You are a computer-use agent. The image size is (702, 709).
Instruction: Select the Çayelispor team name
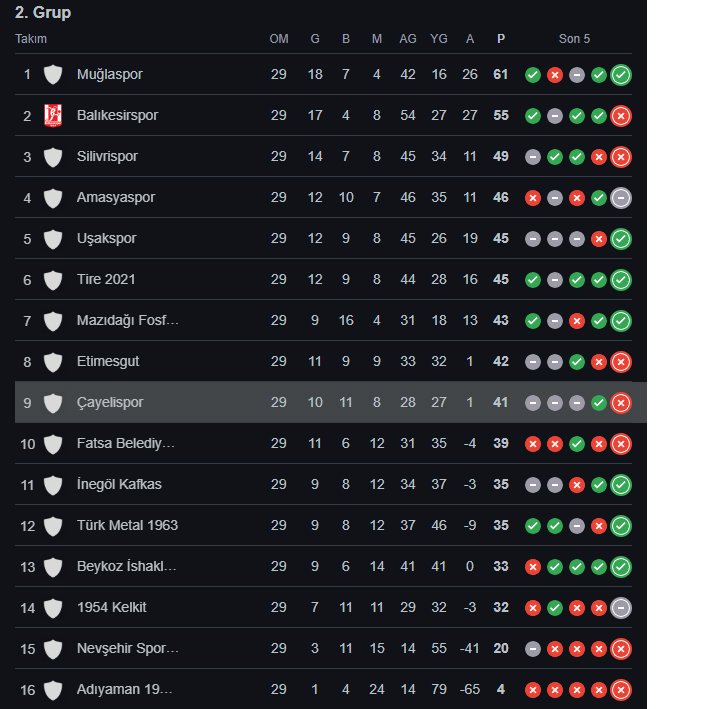(110, 402)
